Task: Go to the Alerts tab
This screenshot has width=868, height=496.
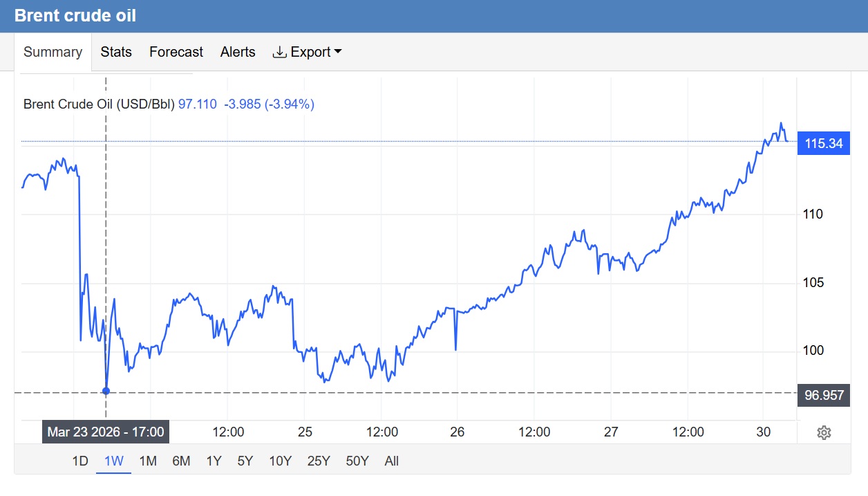Action: (238, 53)
